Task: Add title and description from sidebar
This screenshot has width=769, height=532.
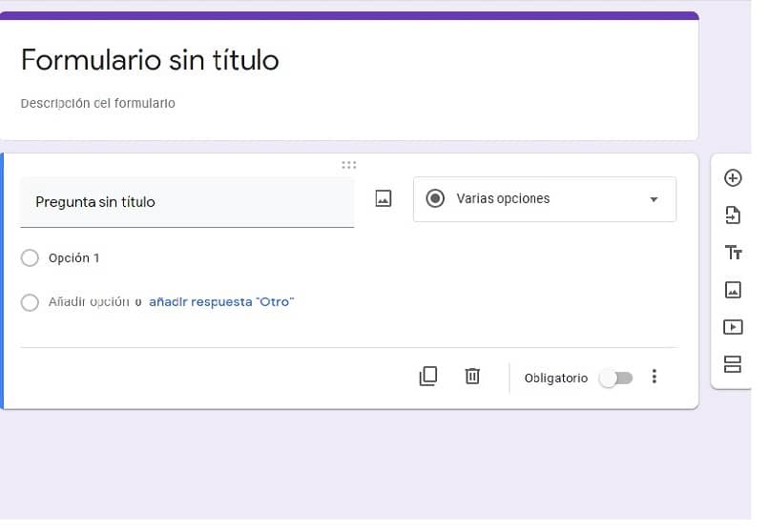Action: 733,253
